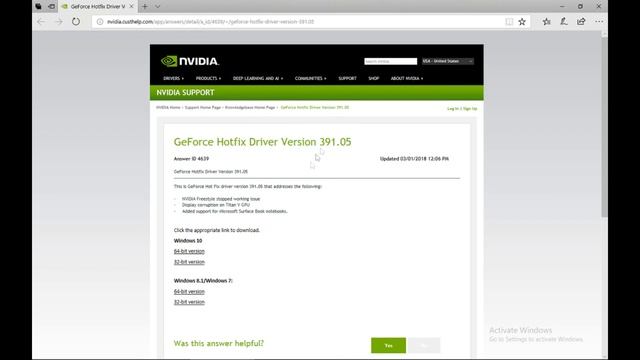Viewport: 640px width, 360px height.
Task: Click GeForce Hotfix Driver Version breadcrumb
Action: (315, 107)
